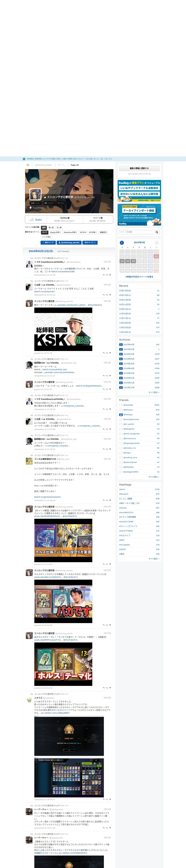Click the profile icon beside @hottaqu friend
The width and height of the screenshot is (186, 868).
(121, 415)
